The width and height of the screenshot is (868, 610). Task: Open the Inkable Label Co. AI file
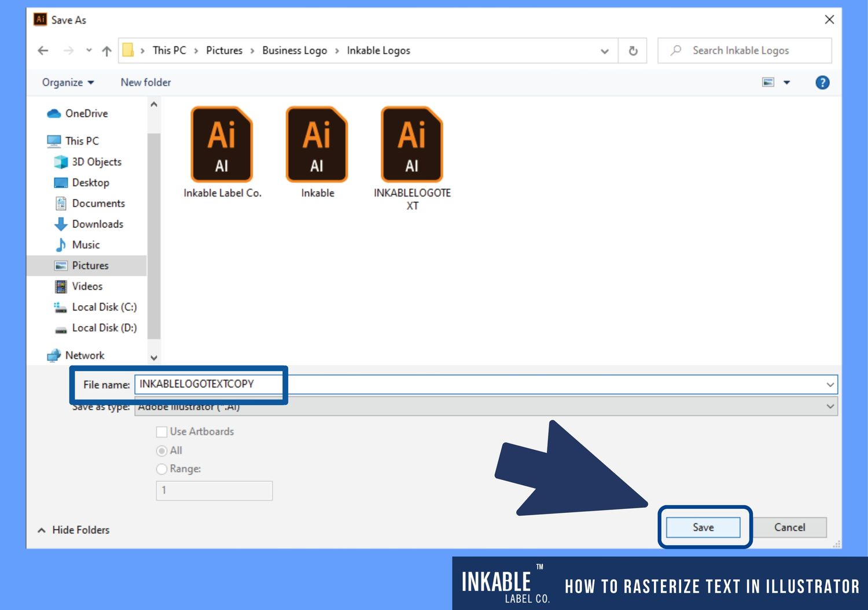(222, 145)
